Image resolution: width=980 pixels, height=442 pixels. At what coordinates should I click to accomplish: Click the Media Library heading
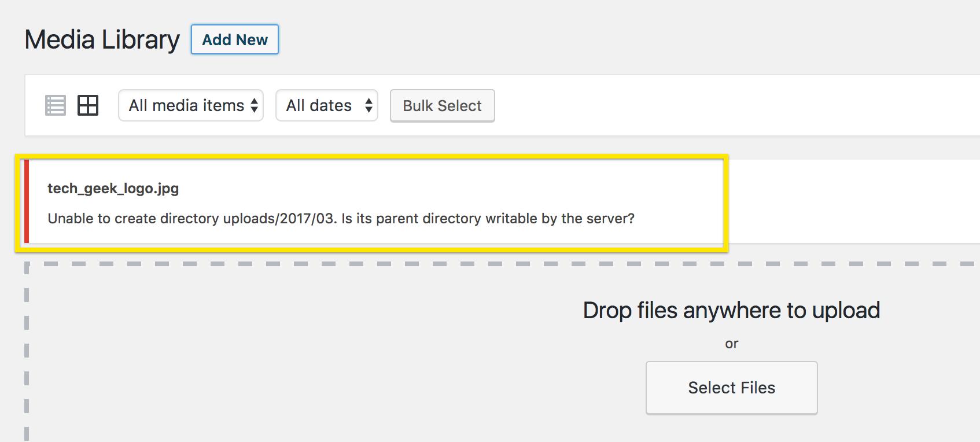tap(102, 39)
